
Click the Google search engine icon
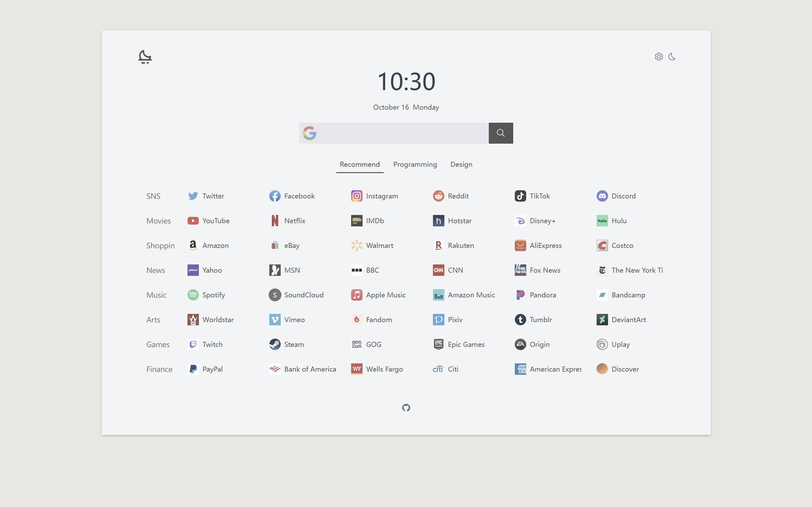tap(309, 133)
